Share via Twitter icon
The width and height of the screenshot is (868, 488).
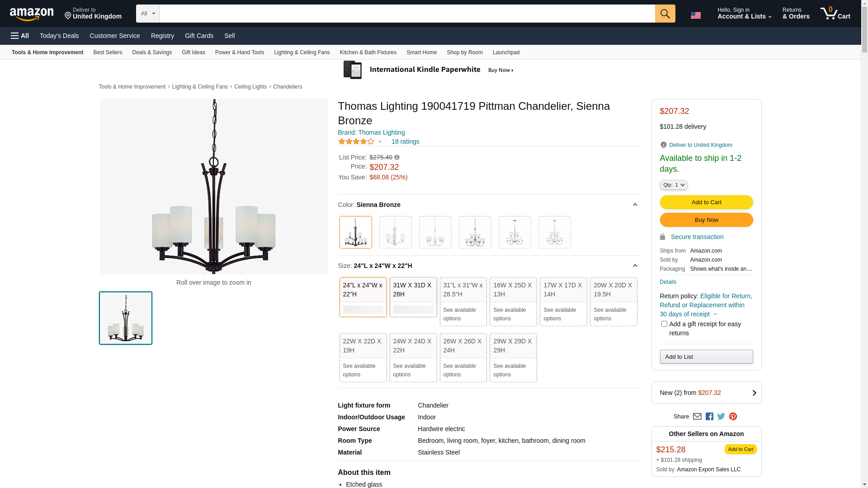coord(721,417)
